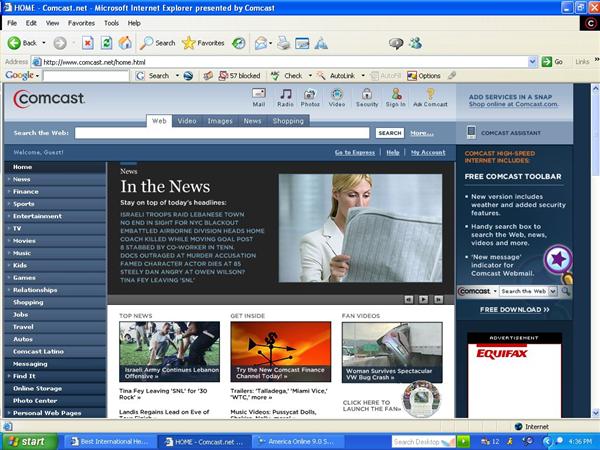Switch to the Video search tab
Viewport: 600px width, 450px height.
tap(187, 121)
